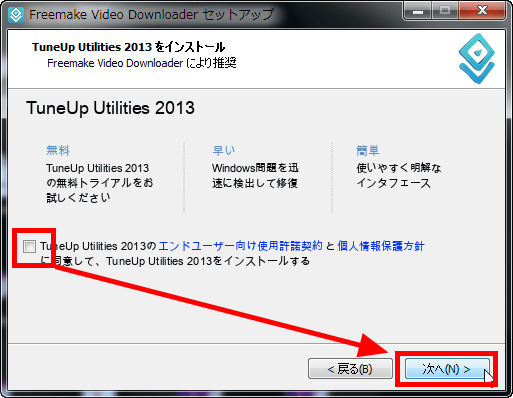This screenshot has width=513, height=398.
Task: Open the 個人情報保護方針 link
Action: pos(381,246)
